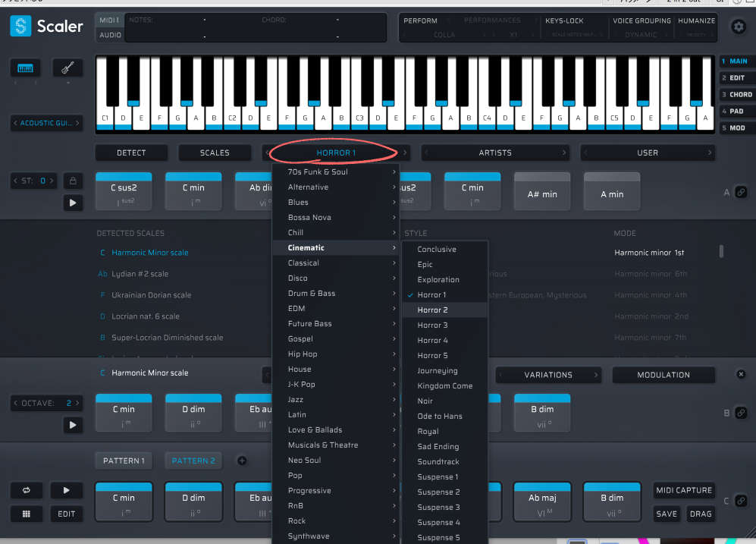The height and width of the screenshot is (544, 756).
Task: Add a new pattern with plus icon
Action: coord(242,461)
